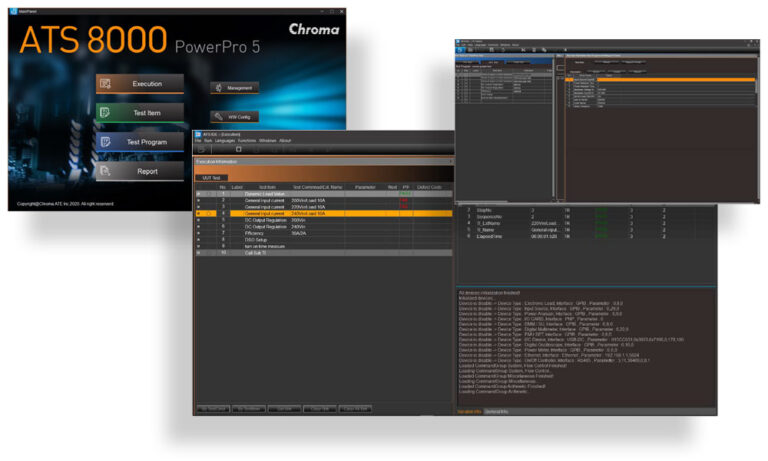Viewport: 768px width, 461px height.
Task: Click first button at bottom of Execution window
Action: [x=213, y=409]
